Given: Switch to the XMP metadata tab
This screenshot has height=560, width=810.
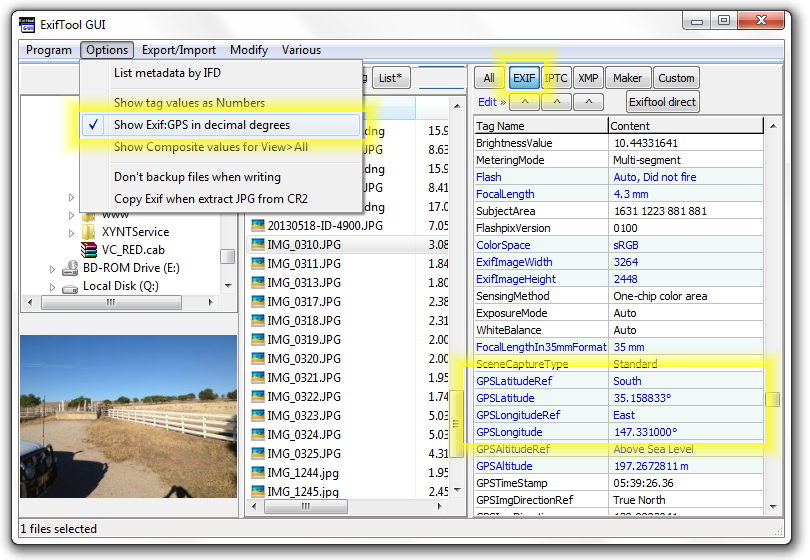Looking at the screenshot, I should pyautogui.click(x=588, y=78).
